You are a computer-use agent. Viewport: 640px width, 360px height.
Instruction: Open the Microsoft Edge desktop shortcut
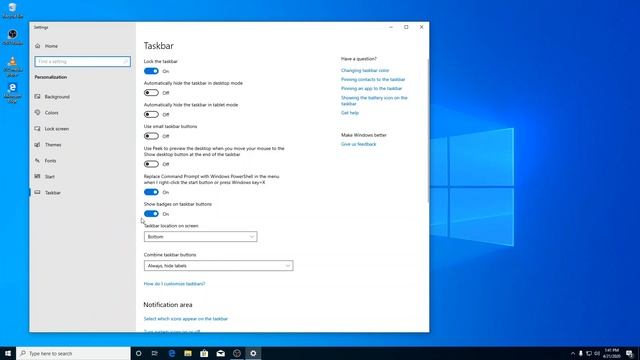click(13, 93)
